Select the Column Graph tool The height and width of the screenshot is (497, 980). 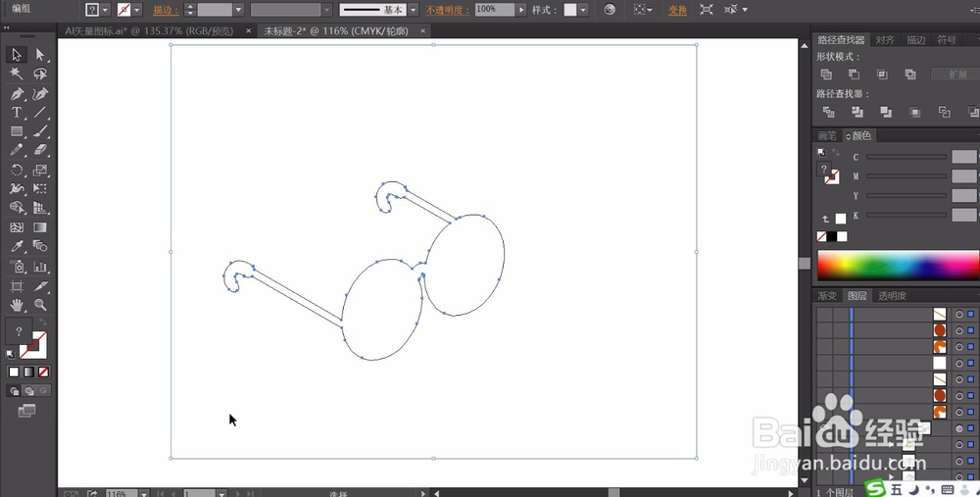[x=40, y=267]
